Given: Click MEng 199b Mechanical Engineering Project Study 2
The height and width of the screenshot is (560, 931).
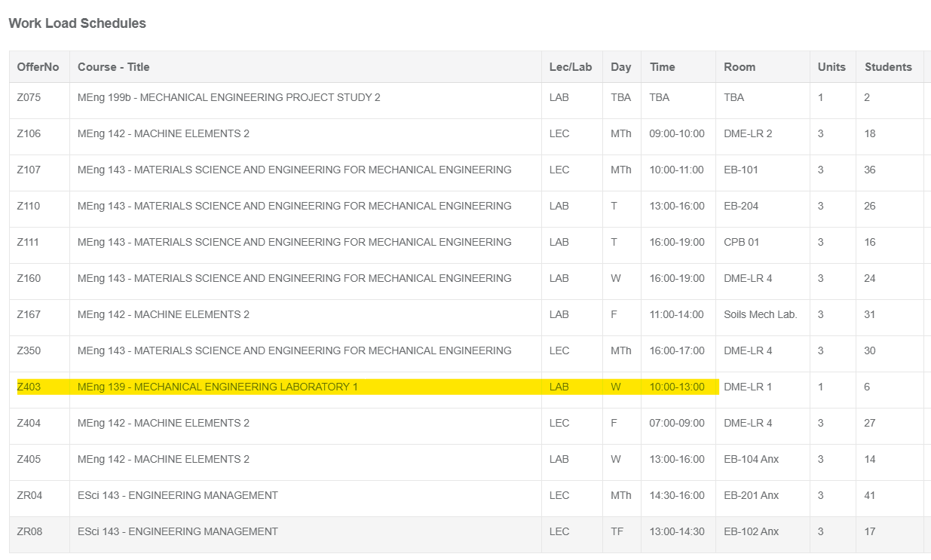Looking at the screenshot, I should [228, 97].
